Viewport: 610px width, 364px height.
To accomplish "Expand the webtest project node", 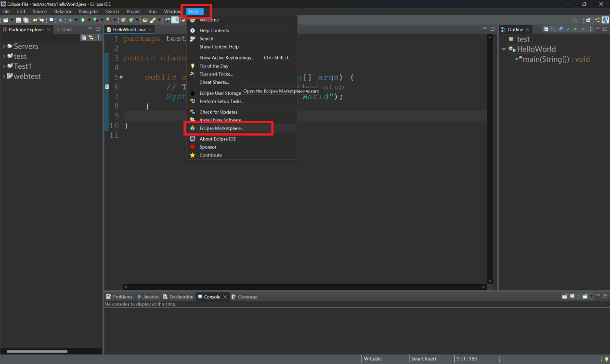I will [4, 76].
